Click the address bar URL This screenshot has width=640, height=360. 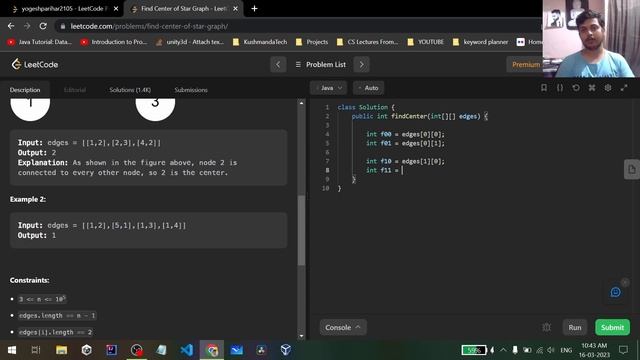tap(149, 26)
